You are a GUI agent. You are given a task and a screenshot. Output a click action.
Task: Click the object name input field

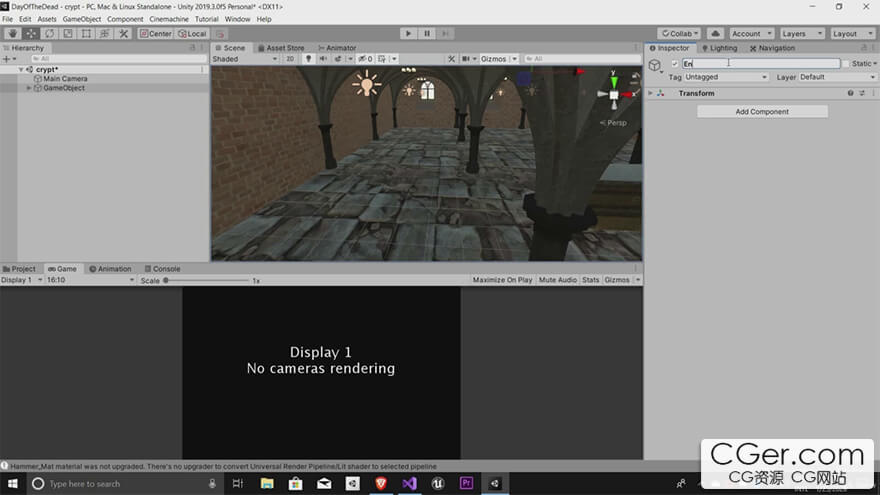pyautogui.click(x=760, y=64)
